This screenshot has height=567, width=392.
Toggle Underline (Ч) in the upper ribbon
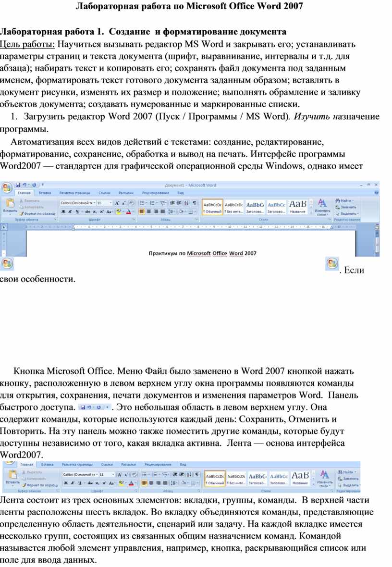(x=77, y=211)
